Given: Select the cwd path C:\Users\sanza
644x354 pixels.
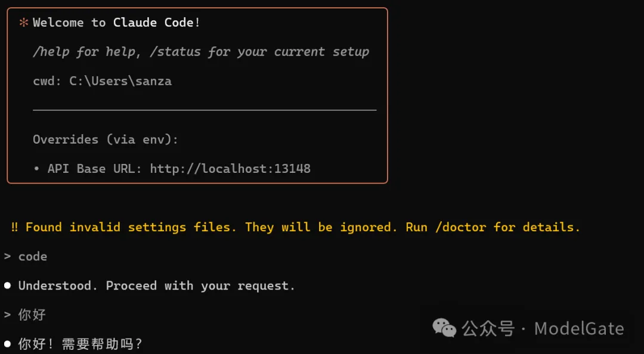Looking at the screenshot, I should (120, 81).
